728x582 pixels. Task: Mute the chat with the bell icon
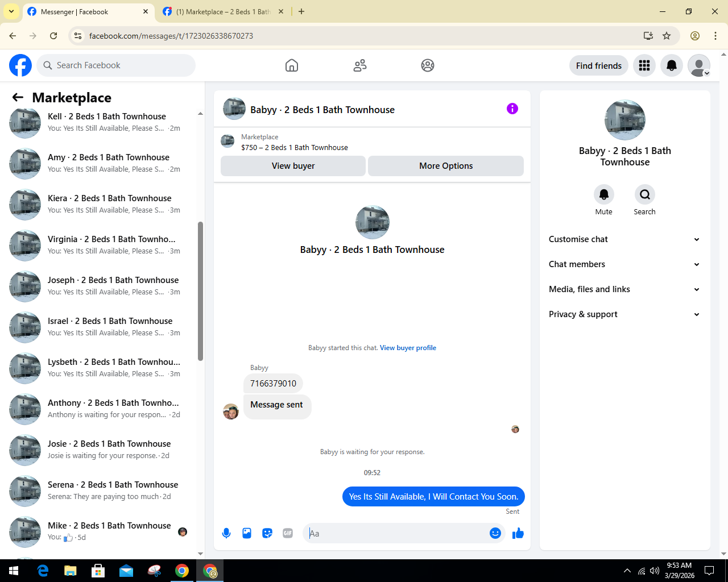pyautogui.click(x=604, y=194)
